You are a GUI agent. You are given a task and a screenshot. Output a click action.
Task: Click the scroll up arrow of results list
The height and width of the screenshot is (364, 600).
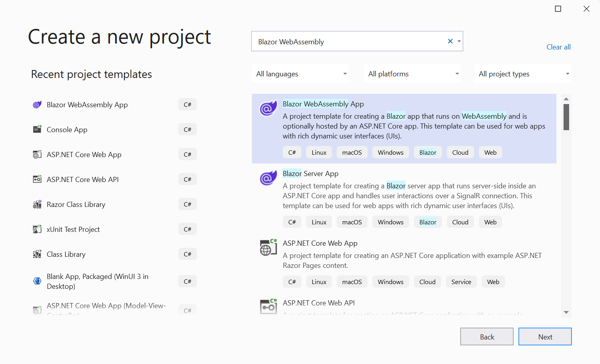click(x=566, y=99)
